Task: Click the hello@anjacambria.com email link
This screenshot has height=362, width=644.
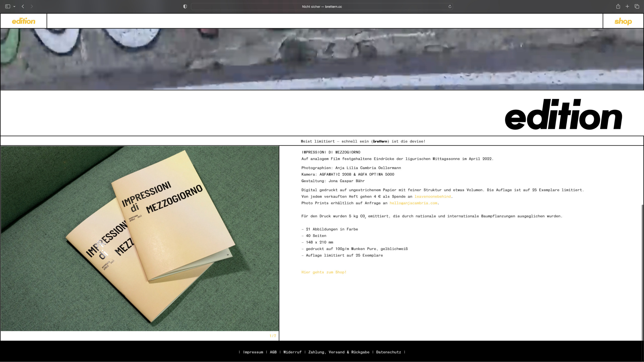Action: coord(413,203)
